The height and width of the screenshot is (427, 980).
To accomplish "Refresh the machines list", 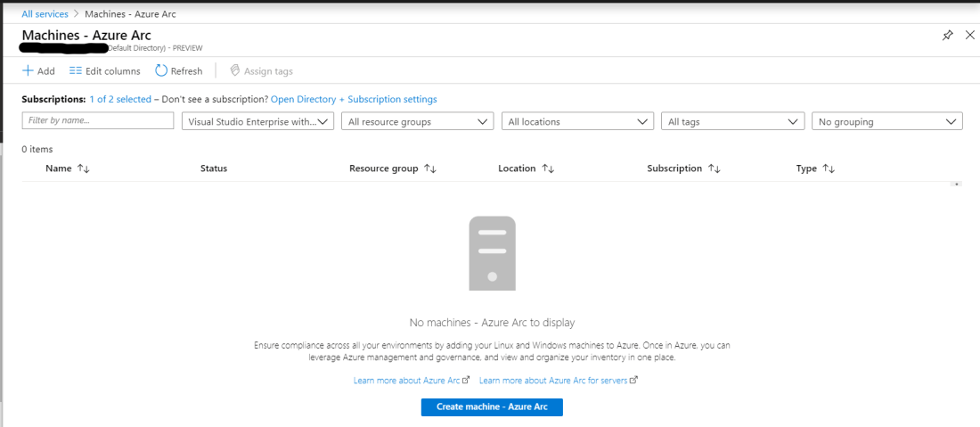I will [x=178, y=71].
